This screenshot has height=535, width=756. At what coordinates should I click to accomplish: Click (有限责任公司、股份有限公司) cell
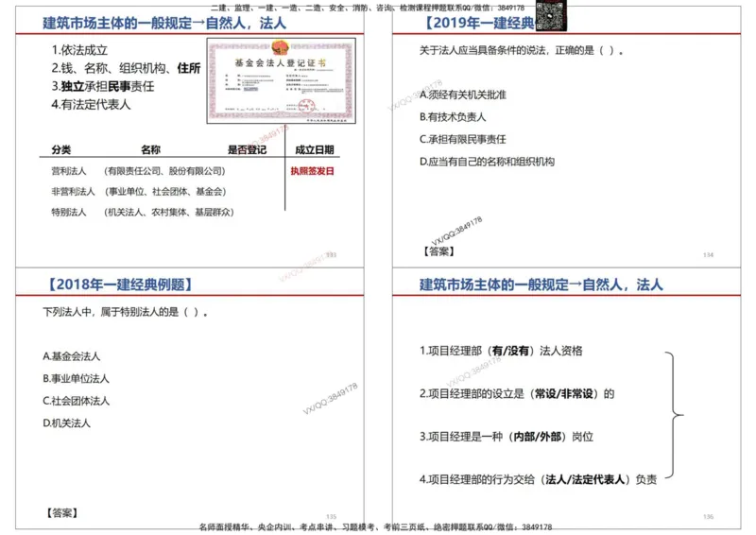click(x=163, y=171)
